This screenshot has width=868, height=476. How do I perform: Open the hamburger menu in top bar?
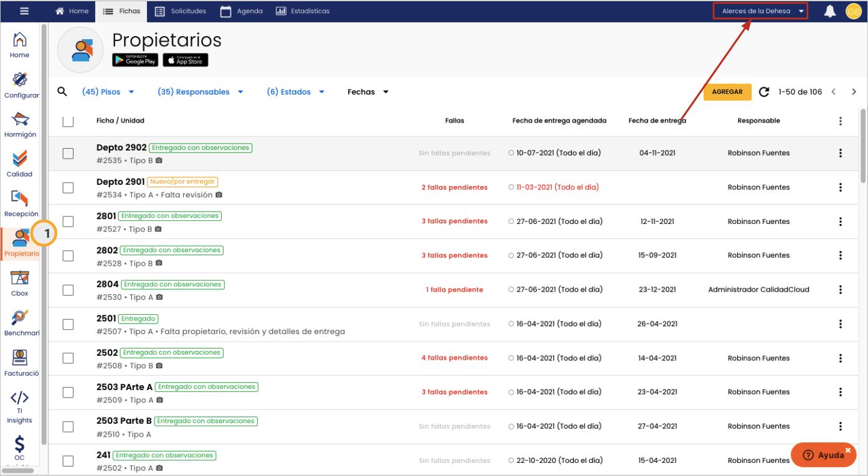[x=24, y=11]
